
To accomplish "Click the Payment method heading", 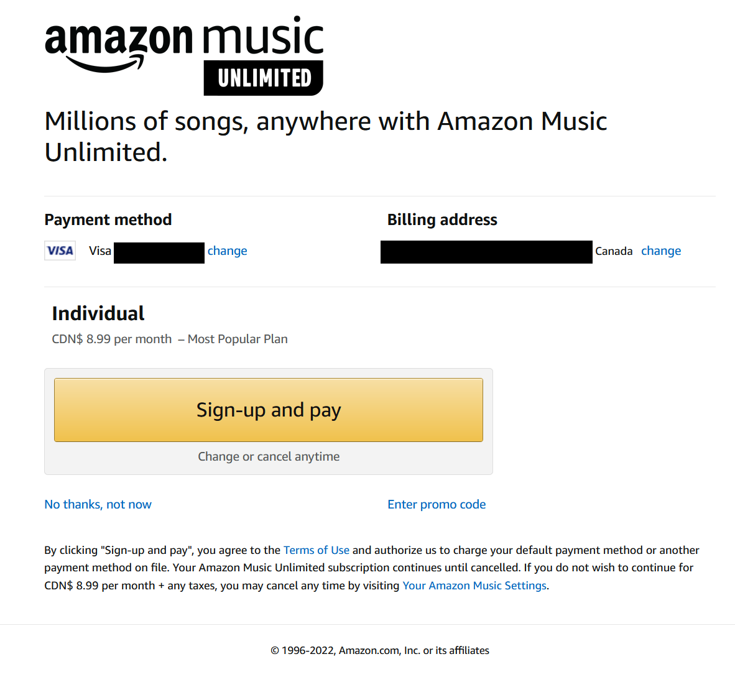I will pos(108,219).
